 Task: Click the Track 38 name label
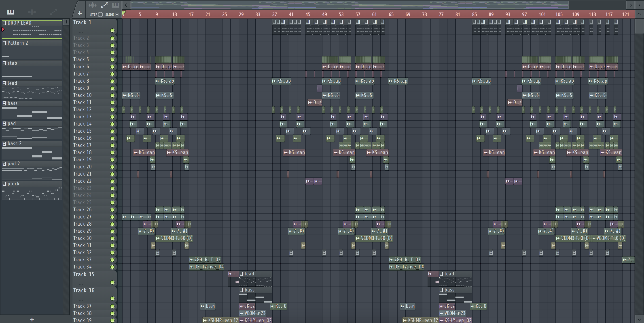82,313
